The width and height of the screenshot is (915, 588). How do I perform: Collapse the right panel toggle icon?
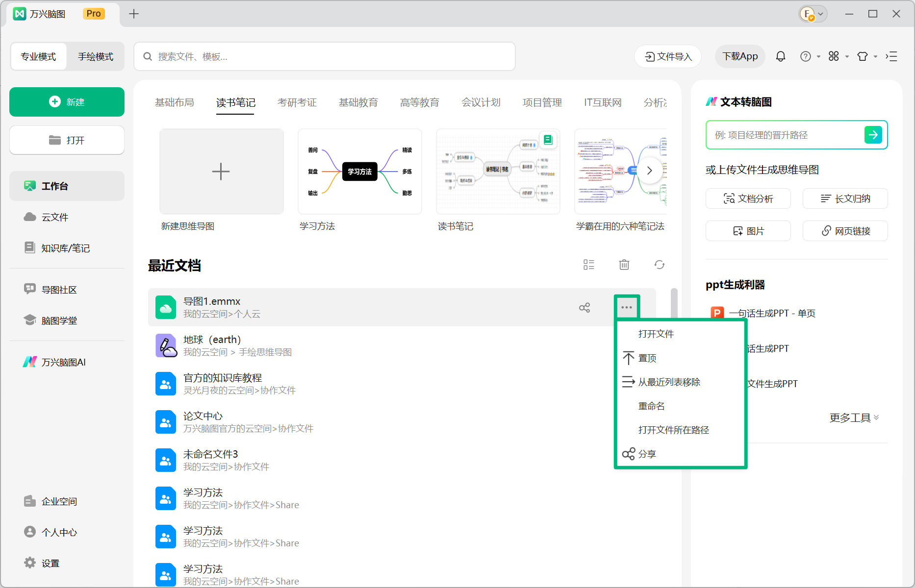click(x=891, y=56)
